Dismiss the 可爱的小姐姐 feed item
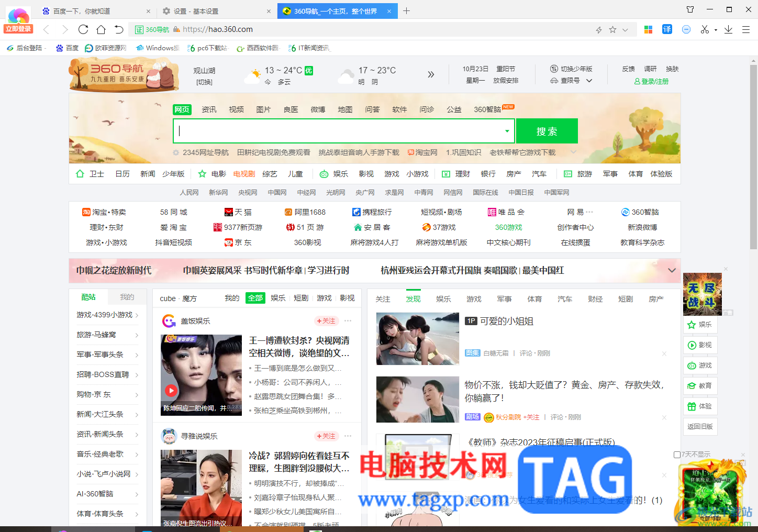 point(664,353)
